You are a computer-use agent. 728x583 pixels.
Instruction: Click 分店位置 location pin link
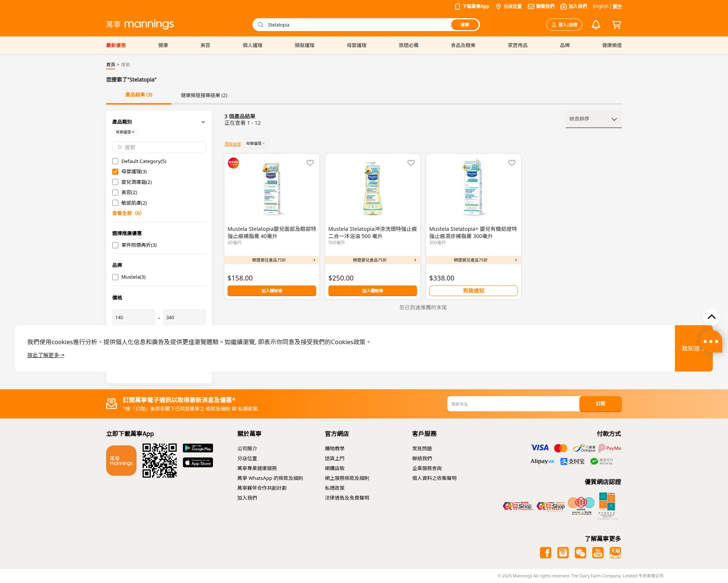[x=509, y=6]
